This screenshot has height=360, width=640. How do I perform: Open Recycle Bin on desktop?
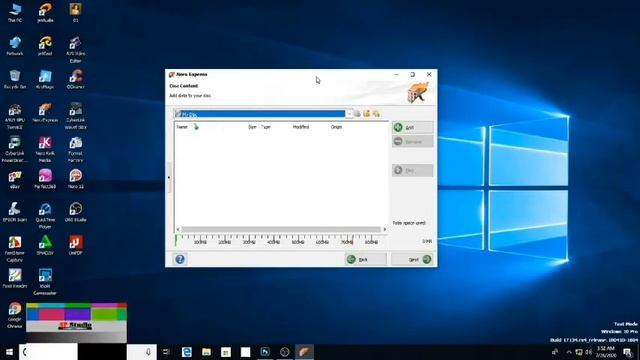15,80
